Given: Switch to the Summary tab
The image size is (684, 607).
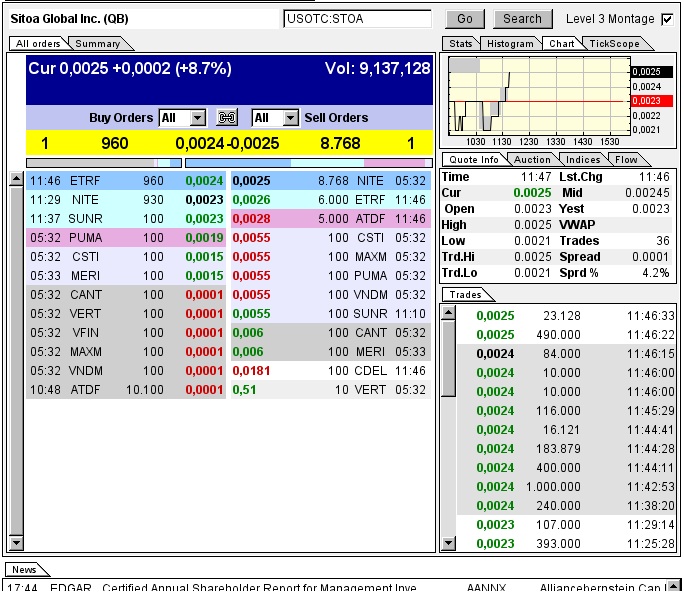Looking at the screenshot, I should (98, 44).
